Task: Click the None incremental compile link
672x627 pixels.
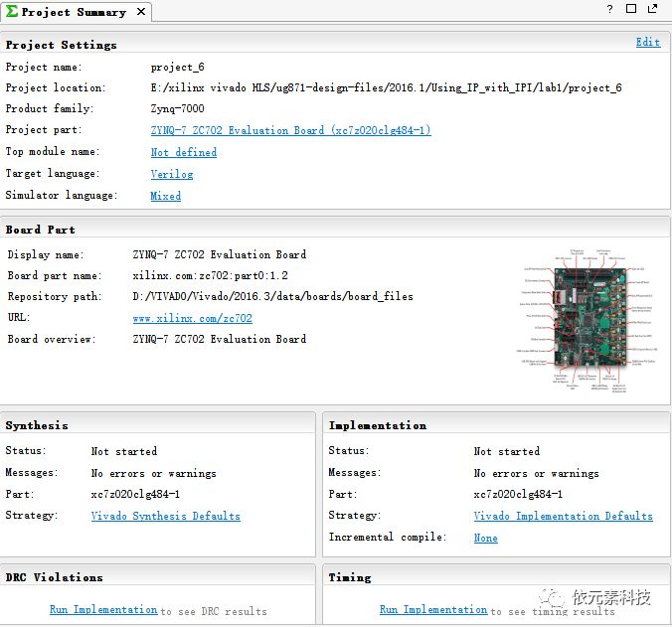Action: (485, 538)
